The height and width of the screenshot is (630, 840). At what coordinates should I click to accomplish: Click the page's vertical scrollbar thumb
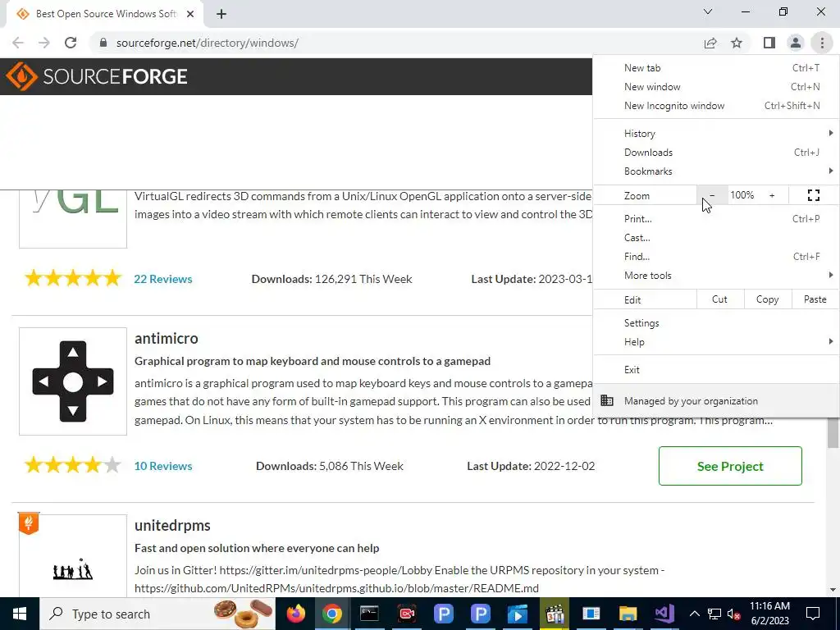pos(833,433)
